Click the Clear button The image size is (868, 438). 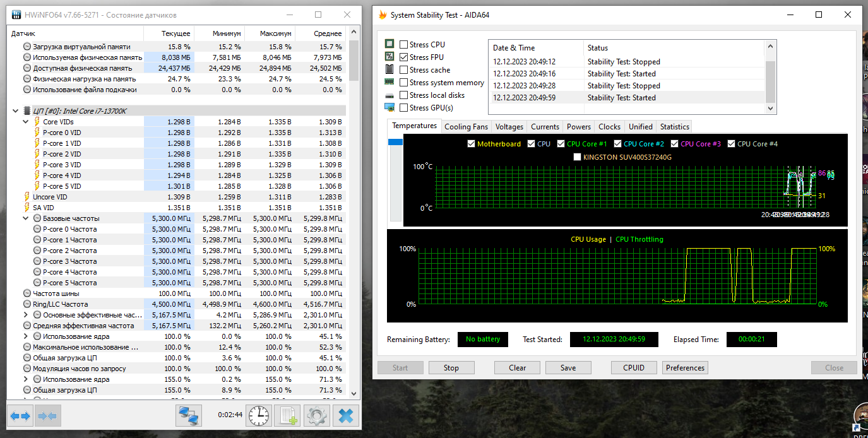518,367
